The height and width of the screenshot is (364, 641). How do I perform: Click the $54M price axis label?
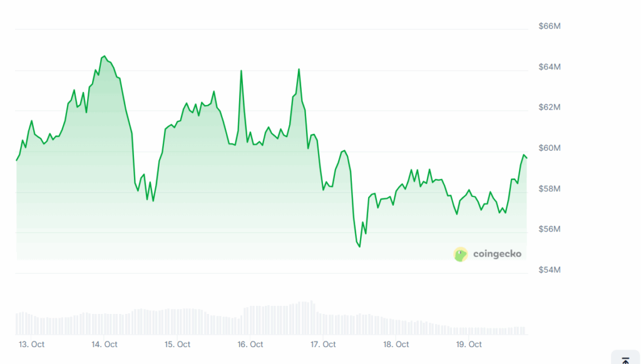point(549,270)
